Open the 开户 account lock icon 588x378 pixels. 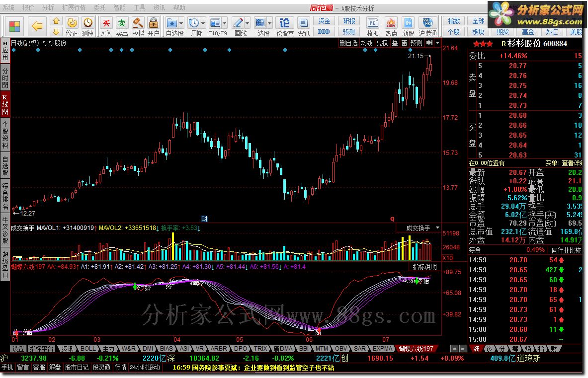pos(154,27)
